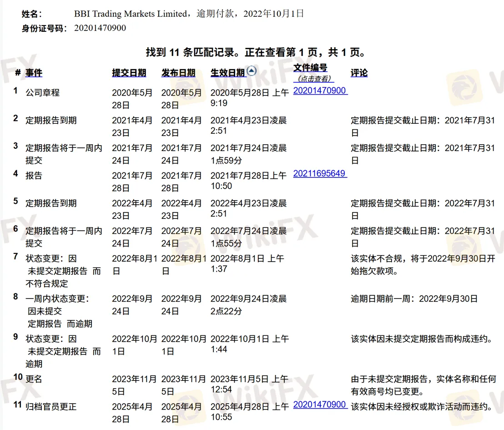Sort by 提交日期 column header
This screenshot has height=430, width=504.
pyautogui.click(x=129, y=73)
